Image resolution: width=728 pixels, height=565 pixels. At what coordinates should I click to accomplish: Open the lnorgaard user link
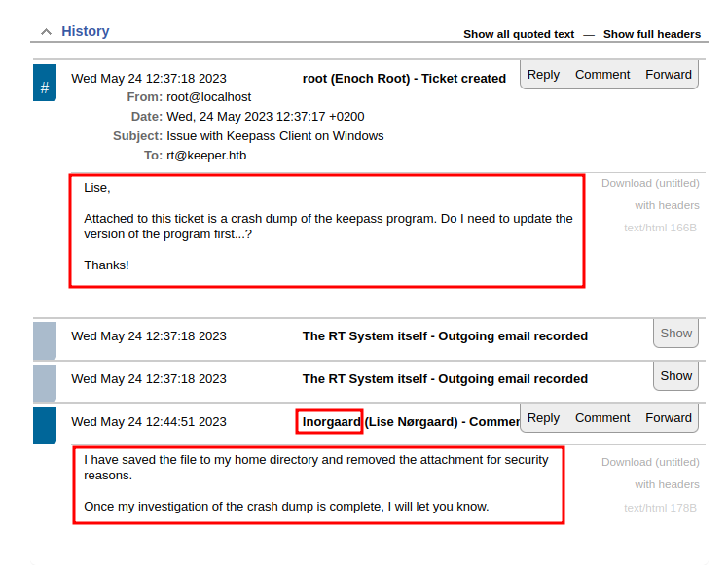point(331,422)
